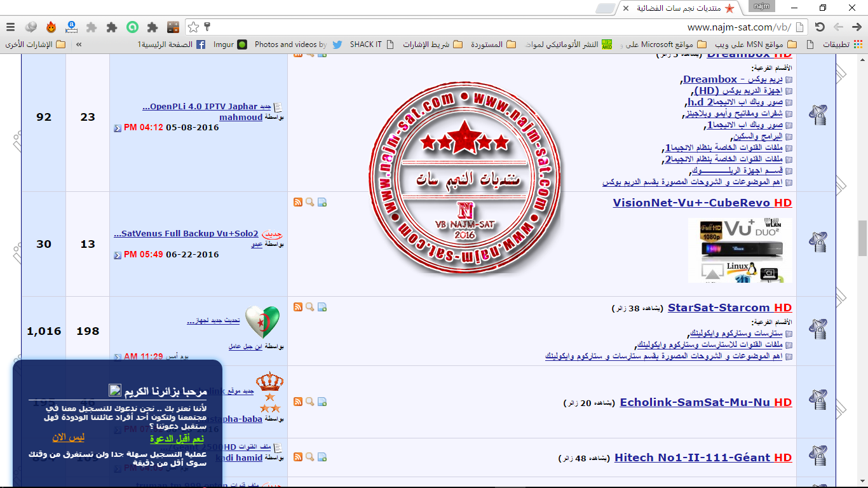Click the green circular extension icon
Viewport: 868px width, 488px height.
(x=132, y=27)
